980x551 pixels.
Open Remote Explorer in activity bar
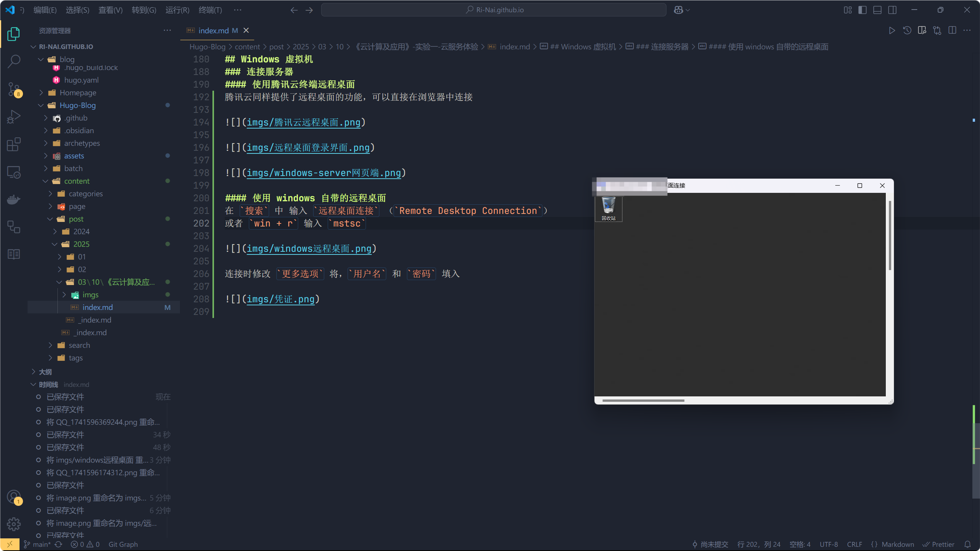14,172
